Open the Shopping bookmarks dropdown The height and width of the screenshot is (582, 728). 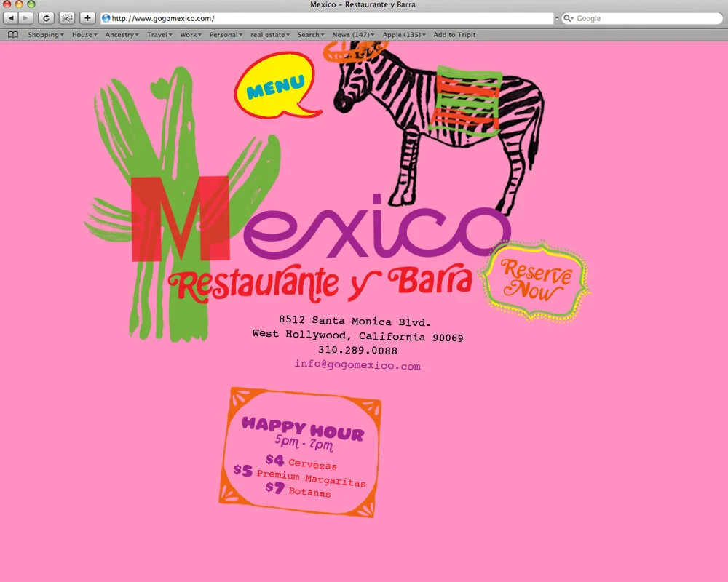tap(45, 34)
